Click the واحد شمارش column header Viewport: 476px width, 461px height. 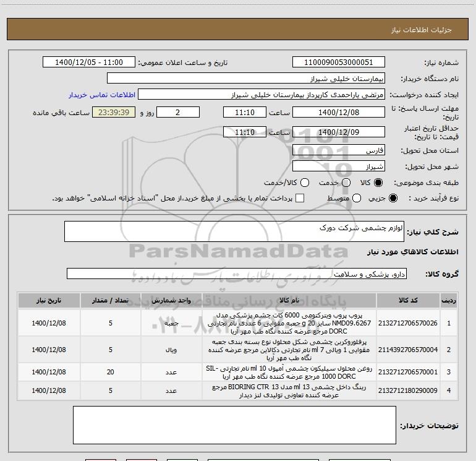point(171,301)
